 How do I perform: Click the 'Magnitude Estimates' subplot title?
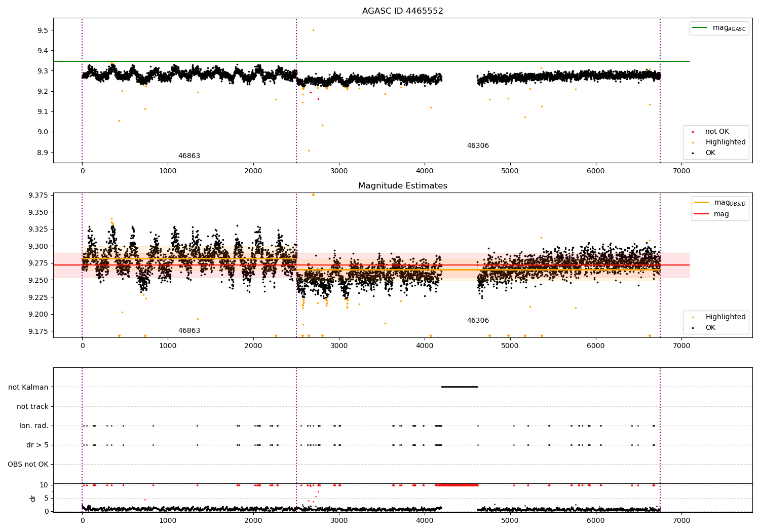403,186
